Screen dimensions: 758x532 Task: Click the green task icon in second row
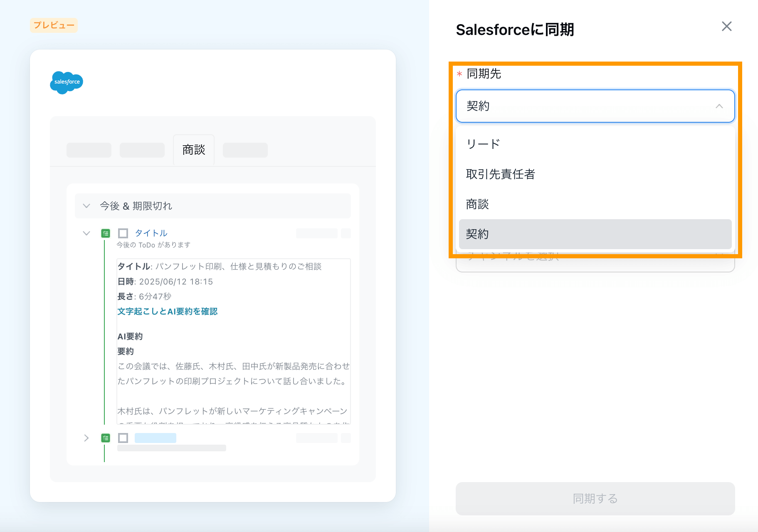click(x=106, y=438)
